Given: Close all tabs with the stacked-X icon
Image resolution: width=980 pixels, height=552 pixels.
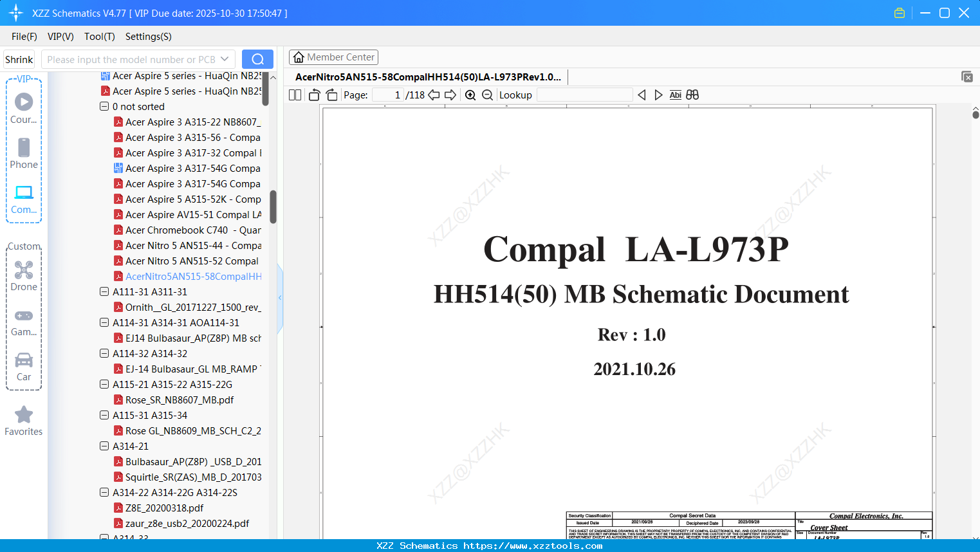Looking at the screenshot, I should tap(966, 77).
